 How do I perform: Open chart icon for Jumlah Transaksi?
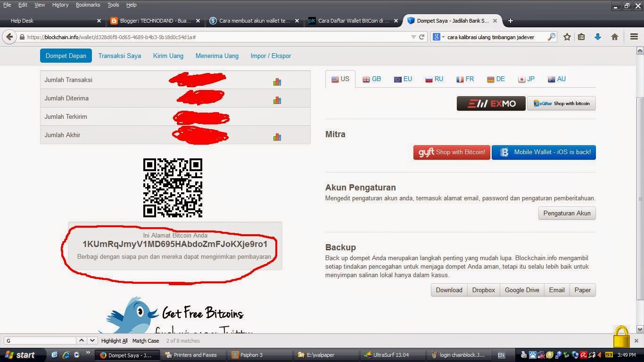coord(277,82)
